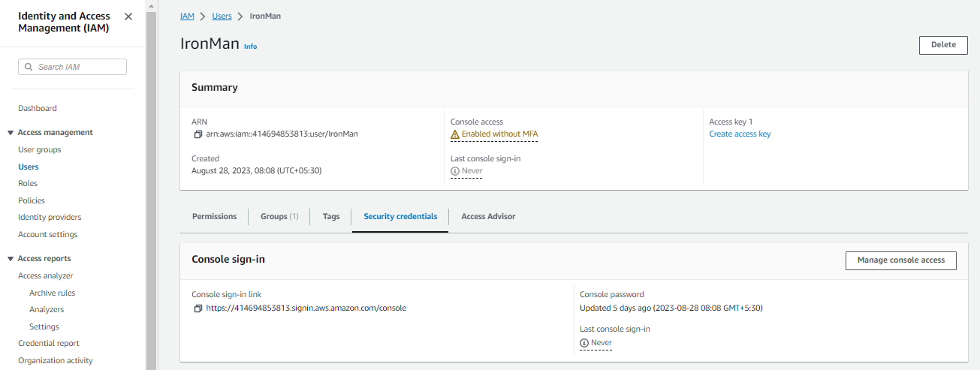Close the IAM navigation panel
This screenshot has height=370, width=980.
128,17
